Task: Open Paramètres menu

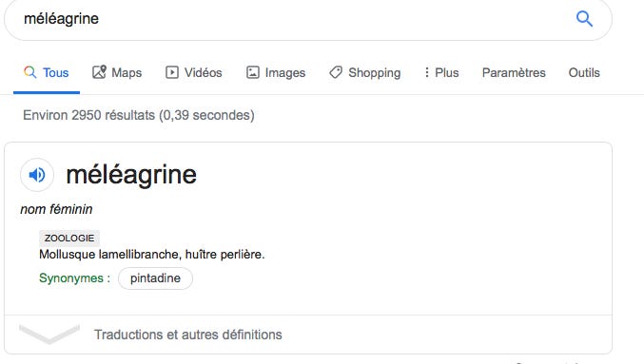Action: [x=514, y=72]
